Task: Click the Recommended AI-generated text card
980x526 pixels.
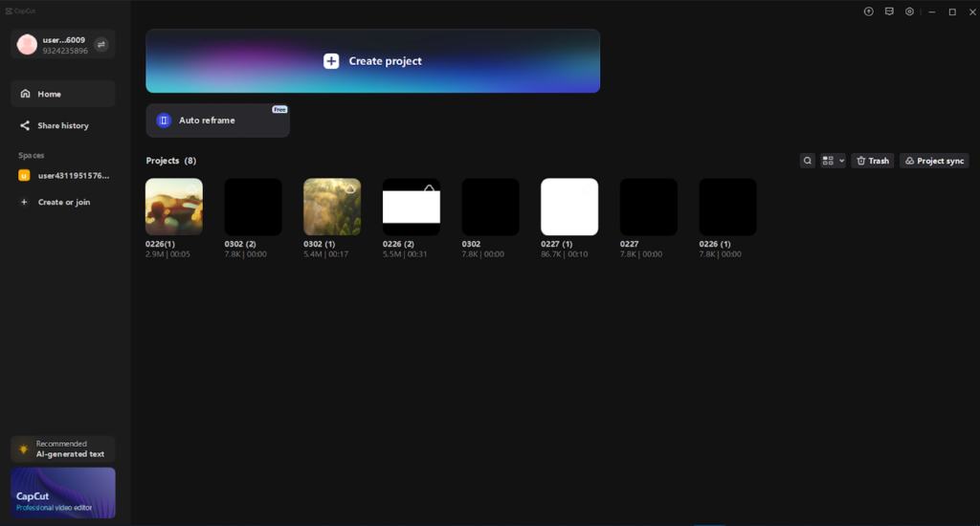Action: tap(63, 449)
